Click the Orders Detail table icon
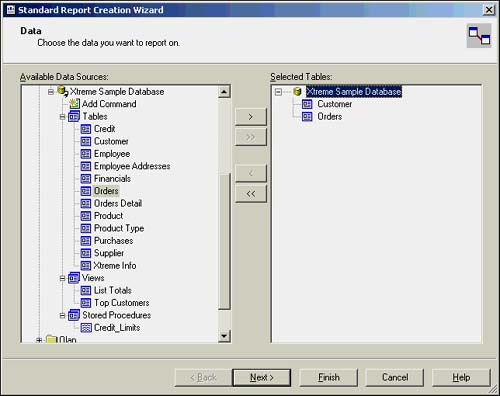Viewport: 500px width, 396px height. [86, 203]
